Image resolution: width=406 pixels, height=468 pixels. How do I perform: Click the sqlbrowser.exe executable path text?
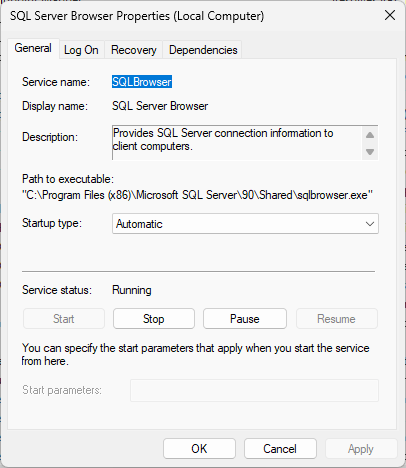tap(198, 195)
